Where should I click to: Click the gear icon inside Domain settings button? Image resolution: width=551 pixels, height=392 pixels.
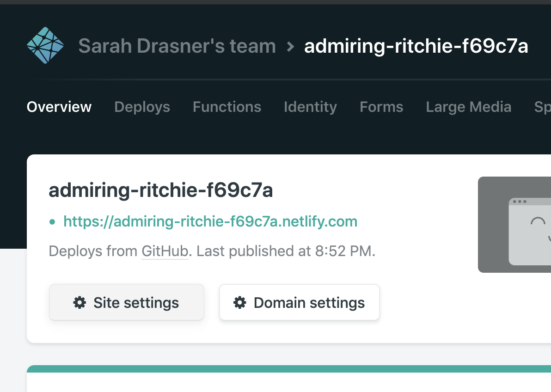(239, 302)
